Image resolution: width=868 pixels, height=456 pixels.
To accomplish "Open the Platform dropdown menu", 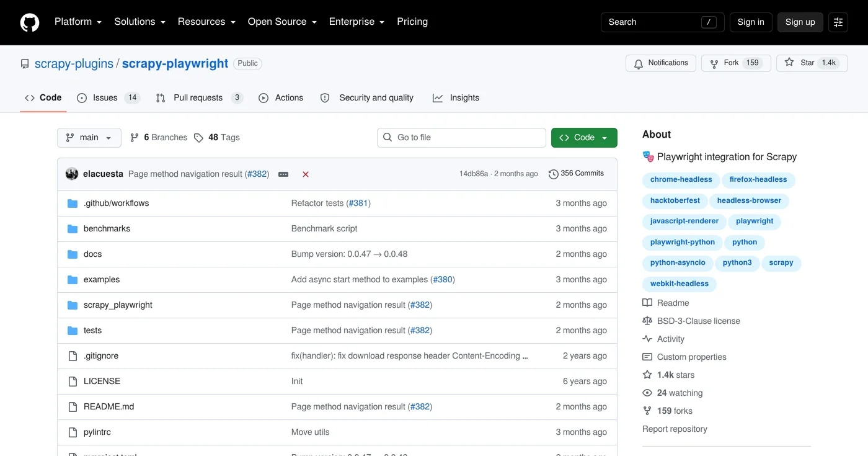I will 78,22.
